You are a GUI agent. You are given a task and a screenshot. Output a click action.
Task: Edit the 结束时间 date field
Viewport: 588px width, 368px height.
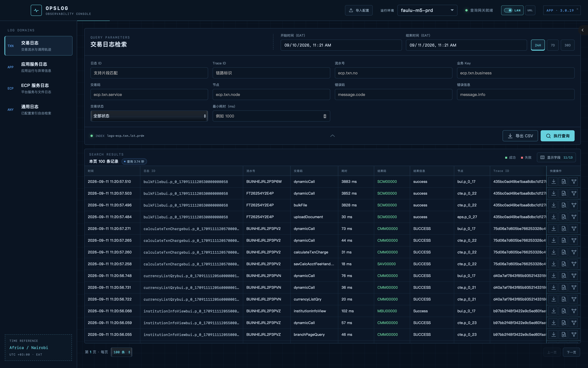tap(466, 45)
